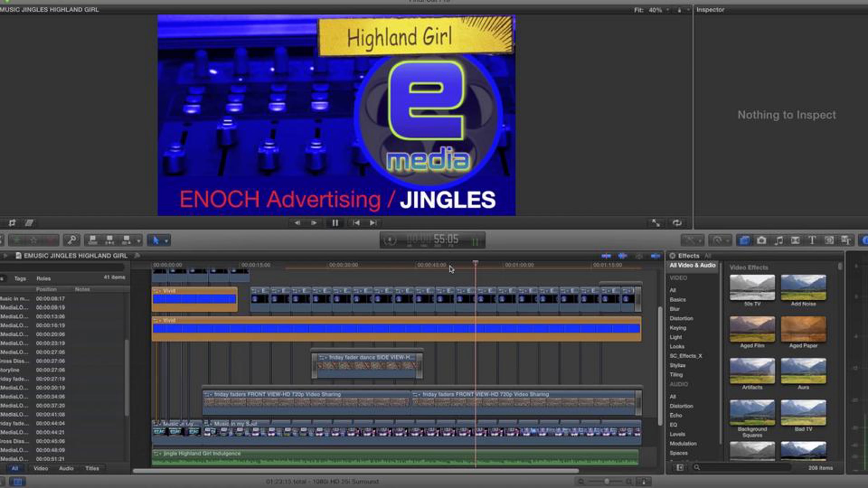
Task: Click the forward play arrow button
Action: pyautogui.click(x=314, y=223)
